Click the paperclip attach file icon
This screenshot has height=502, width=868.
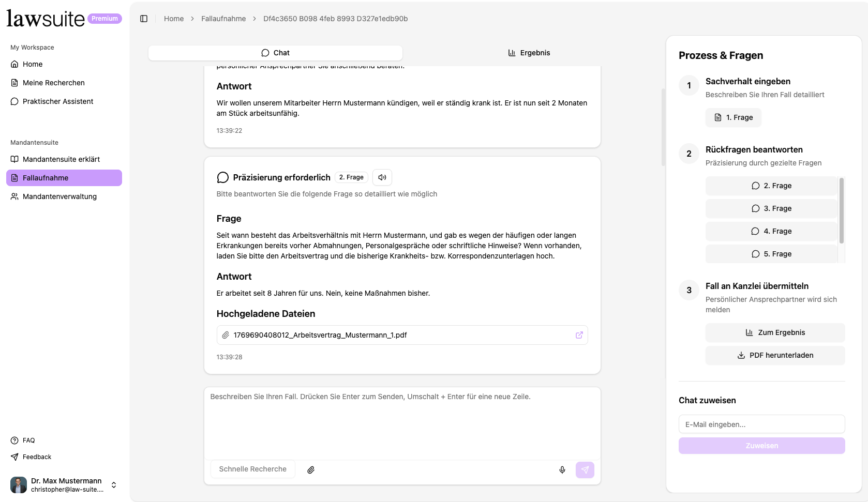pos(311,469)
